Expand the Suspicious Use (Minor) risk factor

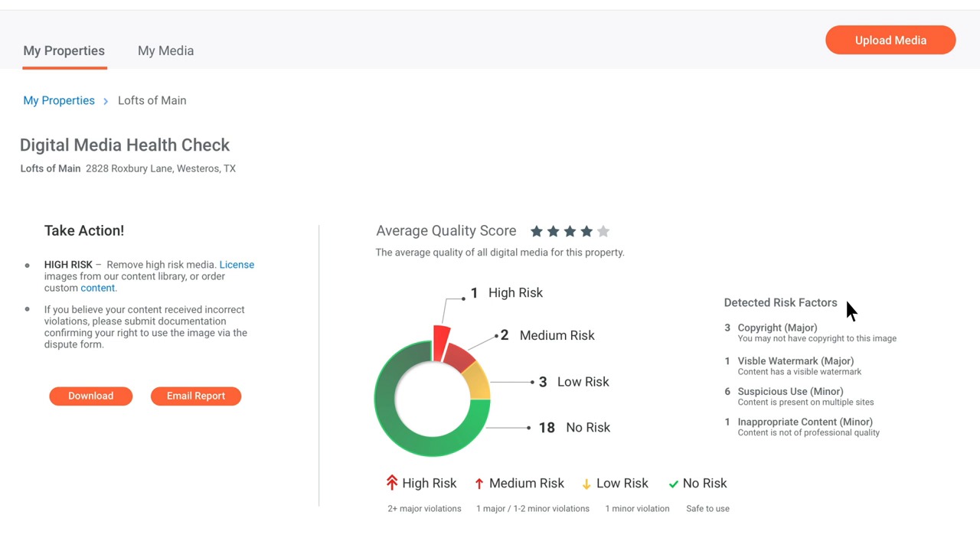tap(789, 391)
